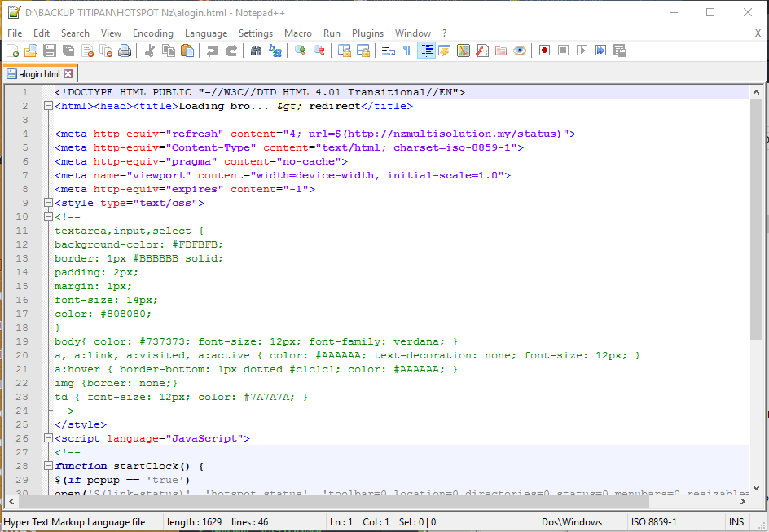Play back the recorded macro
Image resolution: width=769 pixels, height=532 pixels.
(x=582, y=51)
